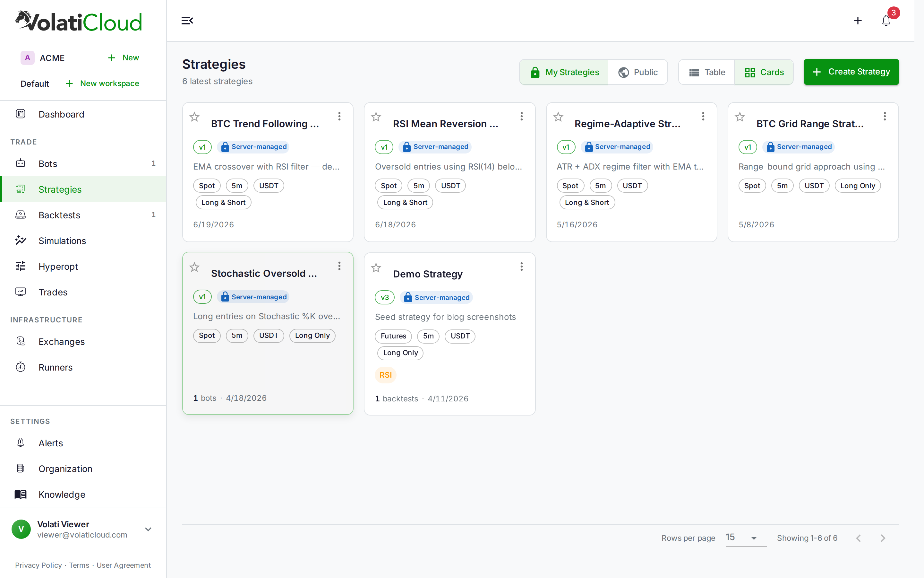Open Simulations section
Image resolution: width=924 pixels, height=578 pixels.
[x=83, y=241]
